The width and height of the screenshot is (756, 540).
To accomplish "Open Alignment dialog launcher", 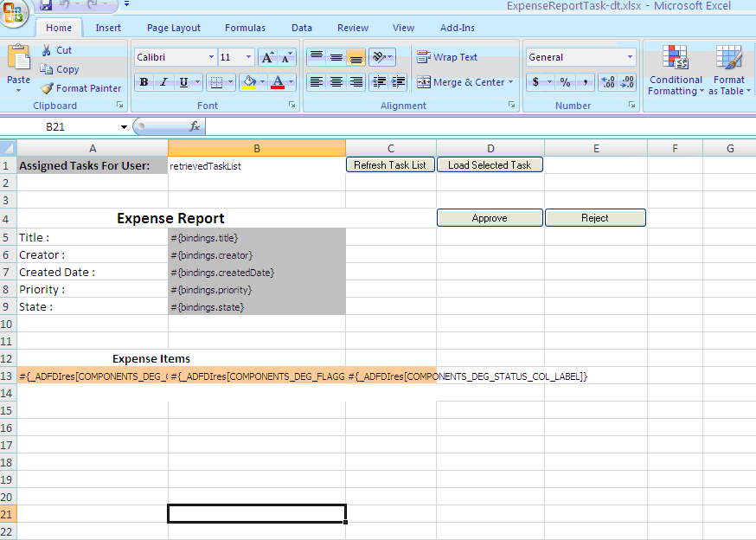I will coord(511,105).
